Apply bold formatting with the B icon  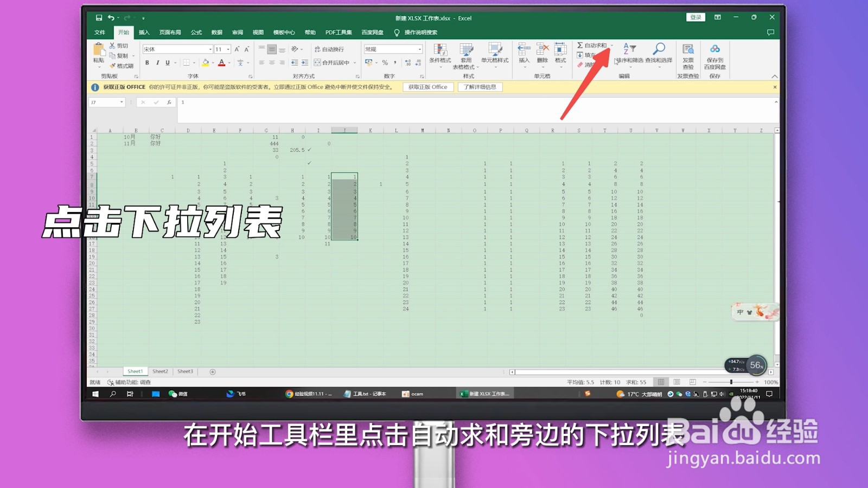pyautogui.click(x=147, y=62)
